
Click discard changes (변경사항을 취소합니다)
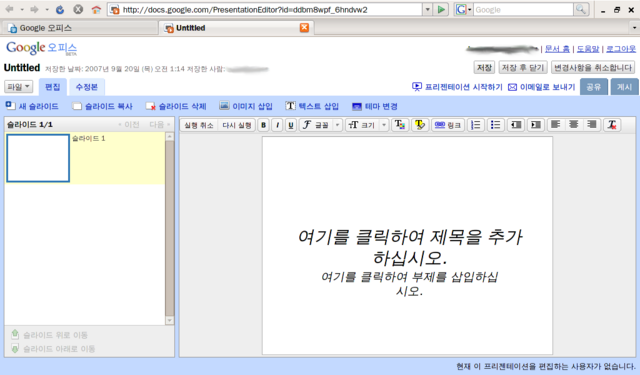(x=593, y=67)
